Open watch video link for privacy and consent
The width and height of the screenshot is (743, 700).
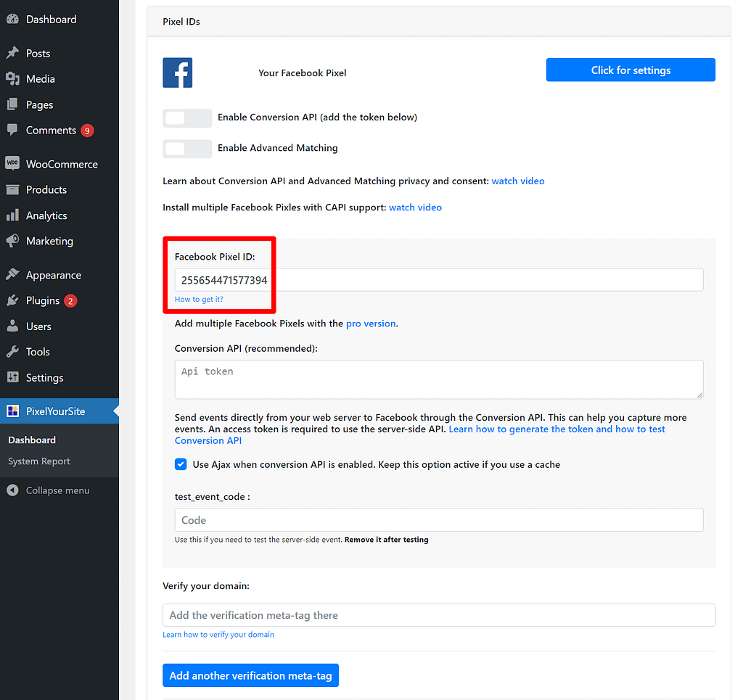pos(518,181)
